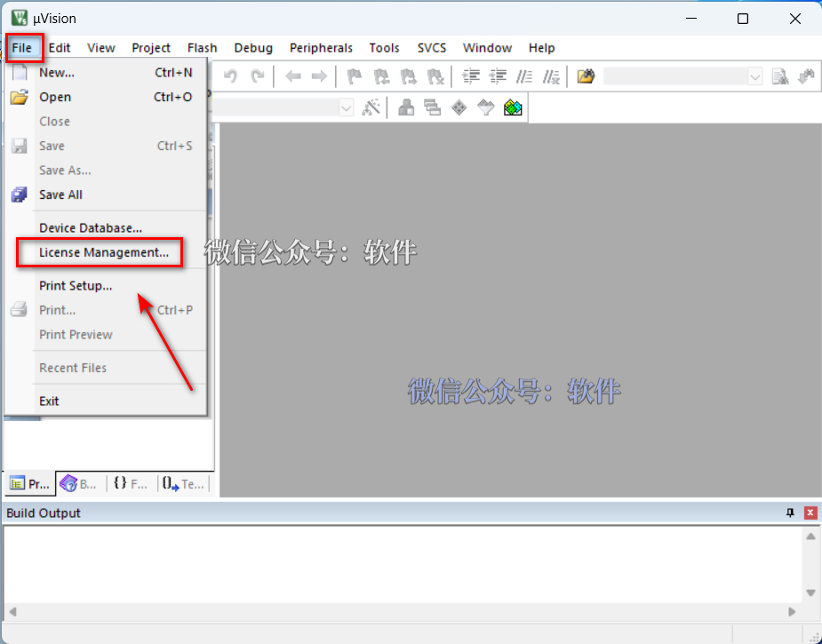The width and height of the screenshot is (822, 644).
Task: Click the Redo toolbar icon
Action: 258,76
